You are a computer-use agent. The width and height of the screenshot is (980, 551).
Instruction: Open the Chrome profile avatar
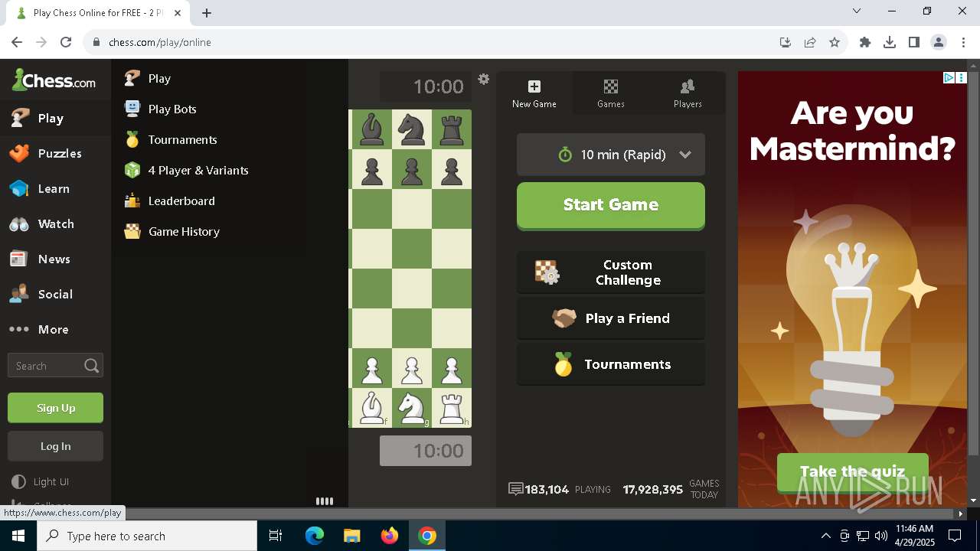939,42
